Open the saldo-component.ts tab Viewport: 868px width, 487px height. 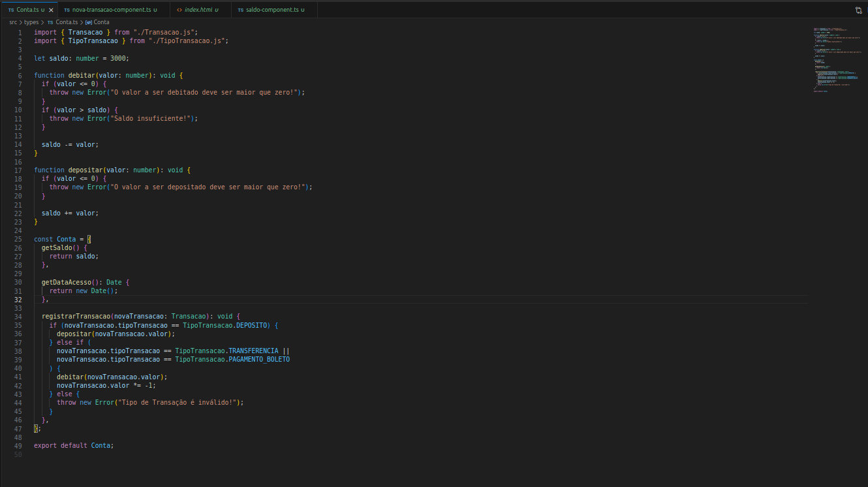click(273, 10)
